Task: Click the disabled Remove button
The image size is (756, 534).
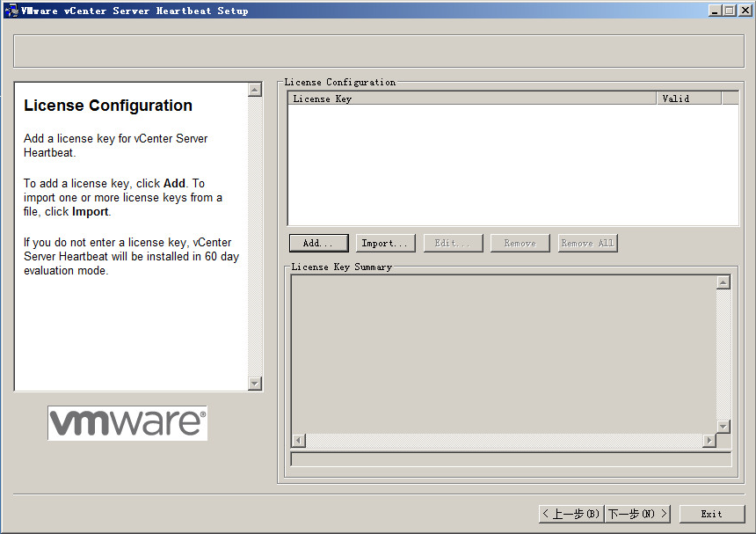Action: point(520,243)
